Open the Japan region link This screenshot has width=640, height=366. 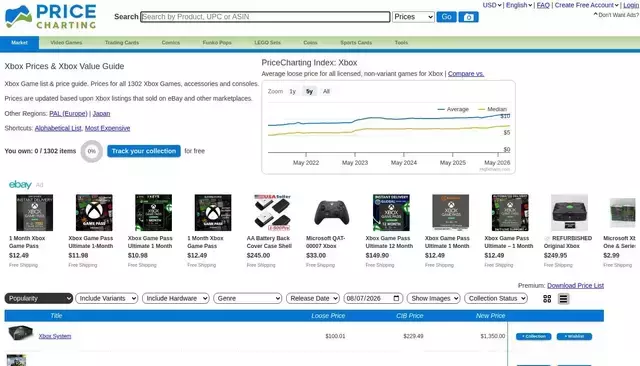(x=101, y=113)
